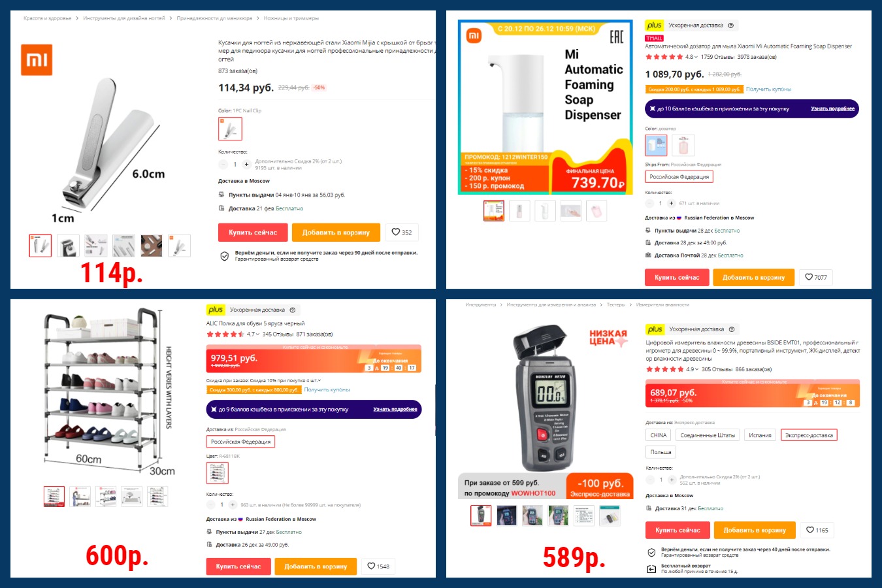Open accelerated delivery help icon for soap dispenser

point(730,25)
